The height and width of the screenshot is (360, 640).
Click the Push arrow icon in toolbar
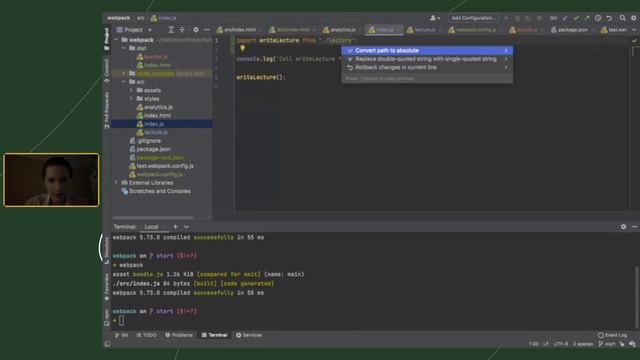pyautogui.click(x=587, y=18)
